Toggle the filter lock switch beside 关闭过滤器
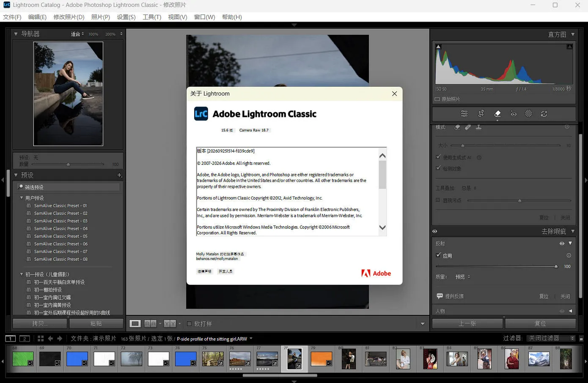 tap(581, 339)
